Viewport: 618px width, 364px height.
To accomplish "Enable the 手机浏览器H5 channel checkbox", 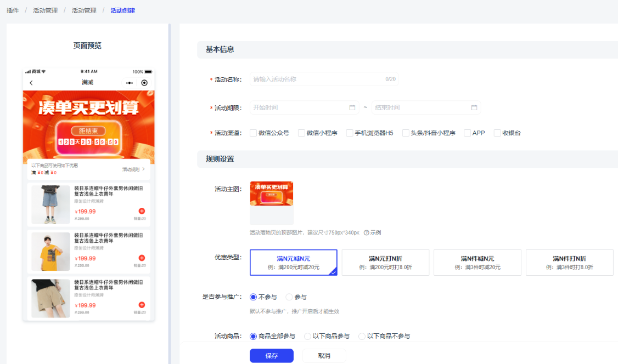I will point(350,133).
